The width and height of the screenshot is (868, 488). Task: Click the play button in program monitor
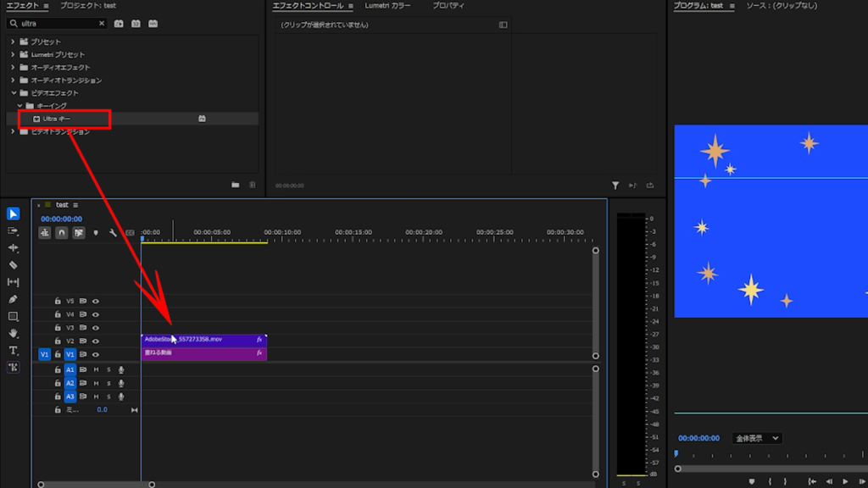coord(845,481)
